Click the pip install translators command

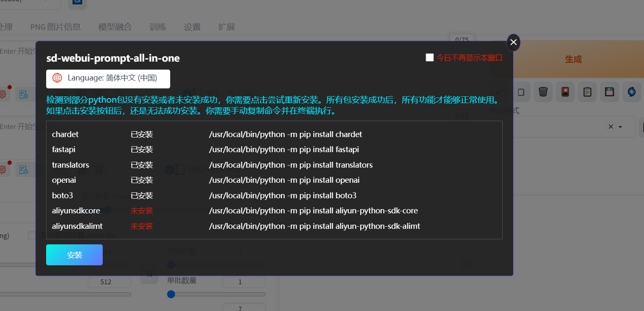[291, 165]
